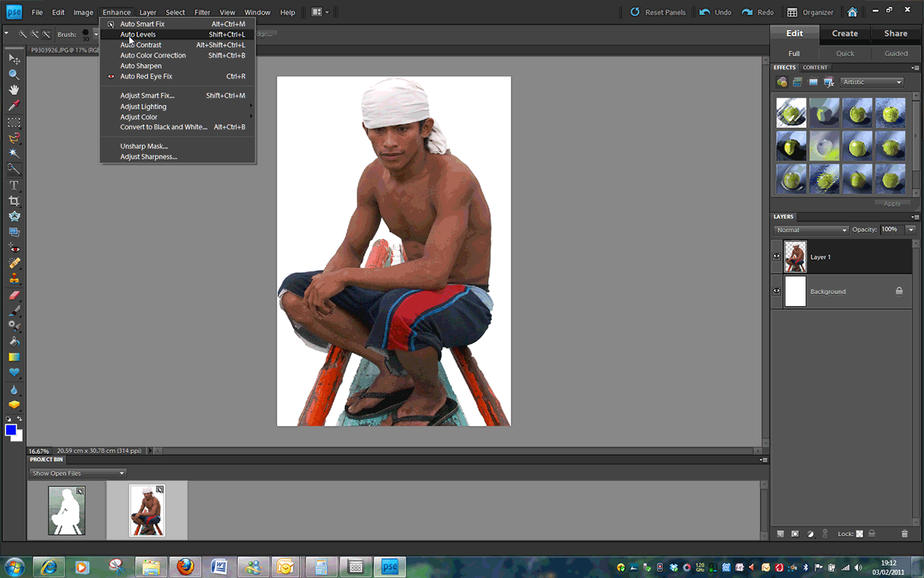The height and width of the screenshot is (578, 924).
Task: Open the layer blend mode Normal dropdown
Action: (x=811, y=230)
